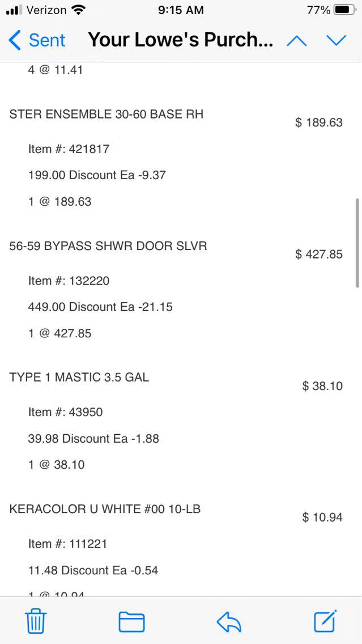Compose a new message
Viewport: 362px width, 644px height.
pyautogui.click(x=326, y=621)
